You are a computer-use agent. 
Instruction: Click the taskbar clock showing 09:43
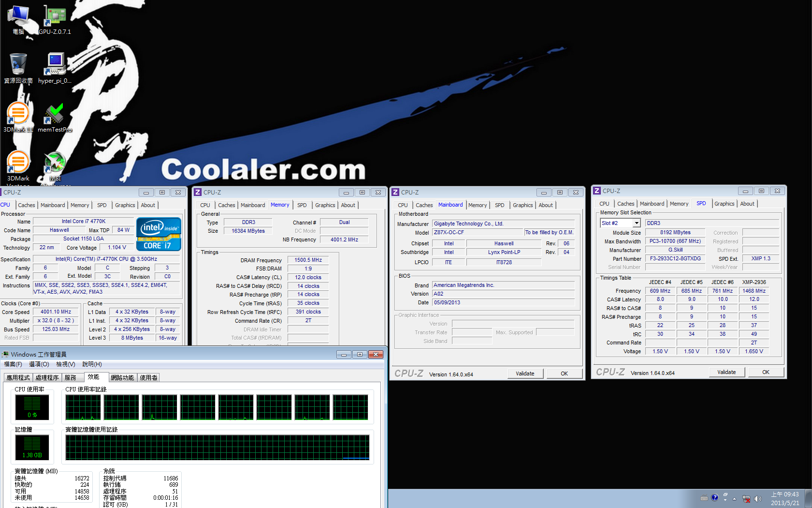click(x=785, y=498)
